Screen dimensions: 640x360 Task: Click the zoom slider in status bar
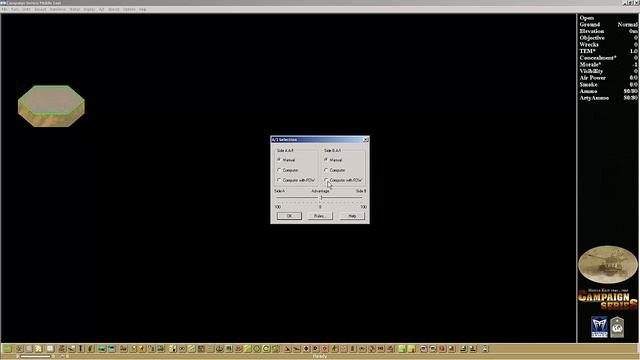(36, 356)
